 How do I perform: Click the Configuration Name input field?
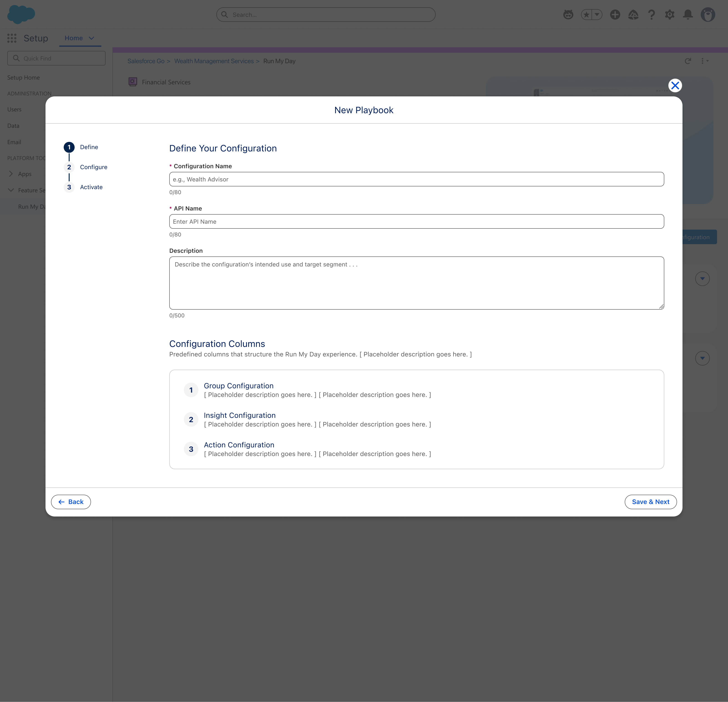(417, 179)
